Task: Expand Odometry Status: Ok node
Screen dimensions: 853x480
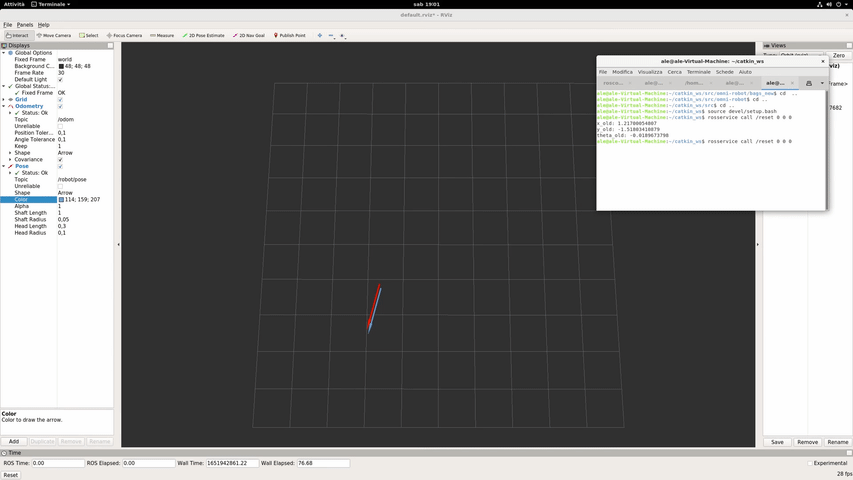Action: (10, 113)
